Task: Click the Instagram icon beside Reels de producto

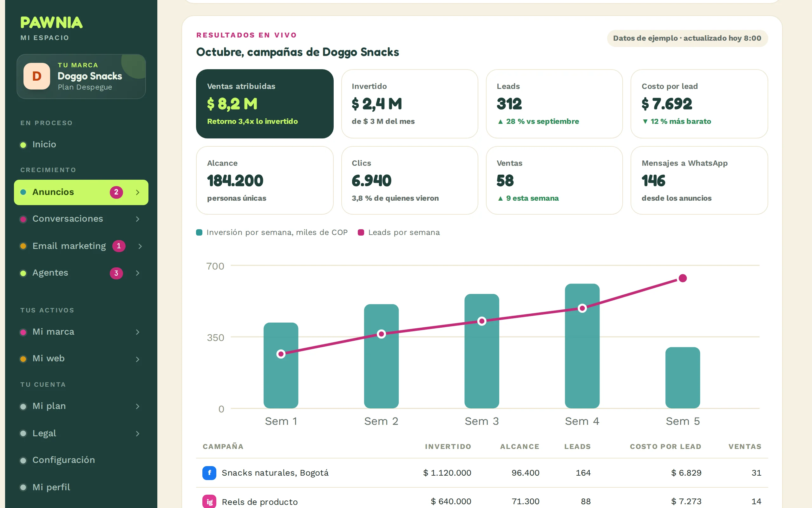Action: coord(209,502)
